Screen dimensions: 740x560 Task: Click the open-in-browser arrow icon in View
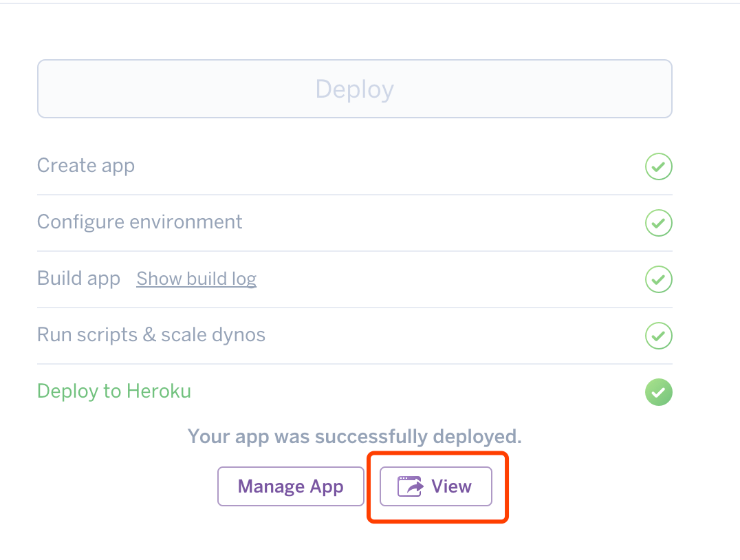click(410, 486)
